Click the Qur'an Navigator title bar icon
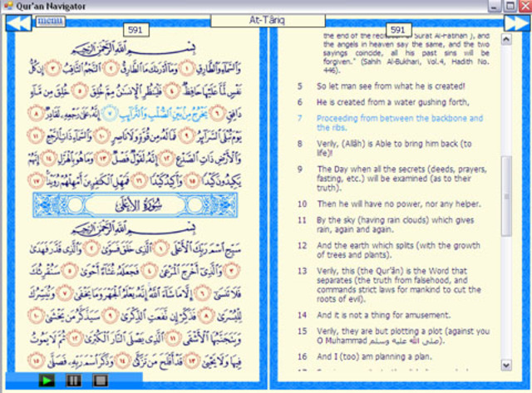532x393 pixels. (8, 6)
